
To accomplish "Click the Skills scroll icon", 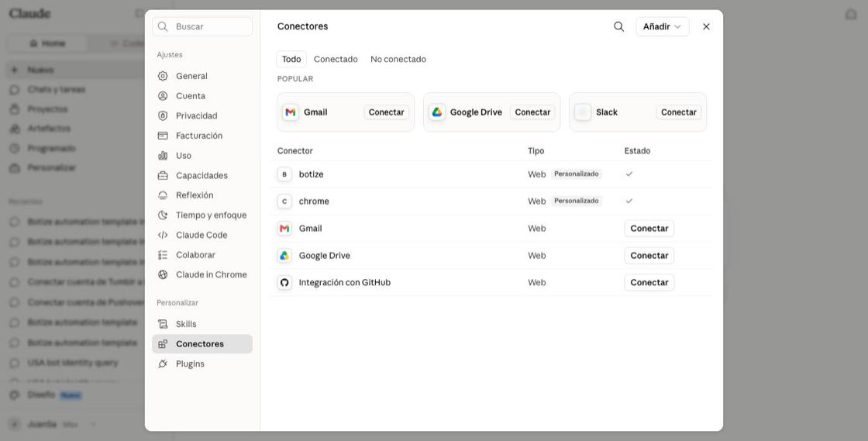I will 163,324.
